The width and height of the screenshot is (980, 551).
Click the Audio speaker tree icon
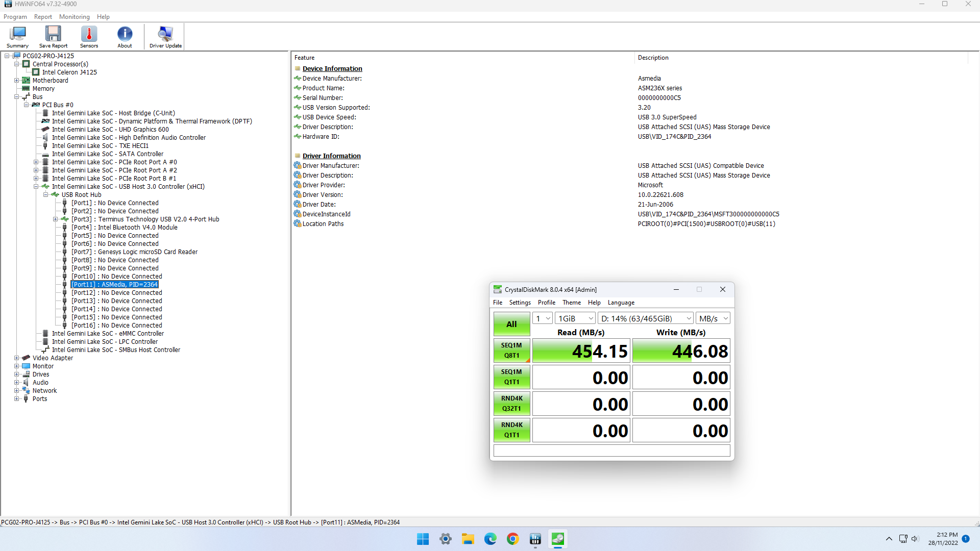[x=26, y=382]
